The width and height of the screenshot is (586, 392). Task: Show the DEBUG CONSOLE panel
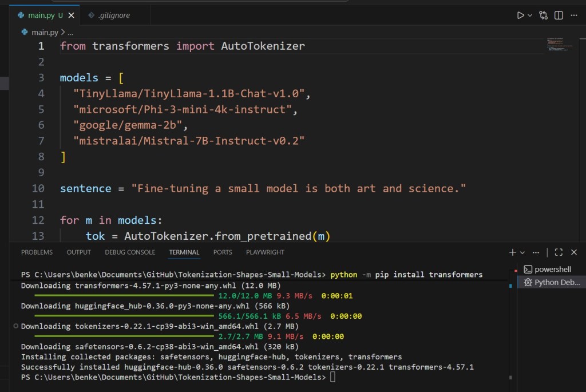coord(130,252)
